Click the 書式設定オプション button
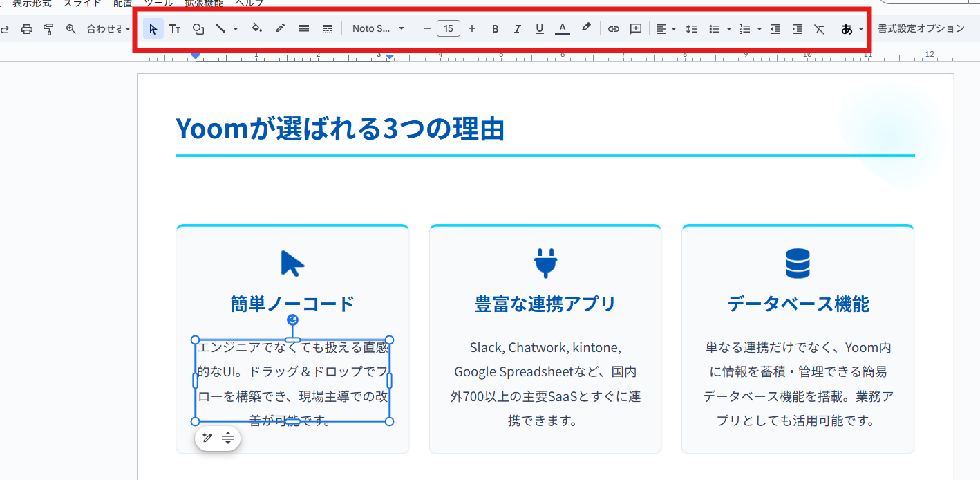The height and width of the screenshot is (480, 980). click(x=921, y=28)
